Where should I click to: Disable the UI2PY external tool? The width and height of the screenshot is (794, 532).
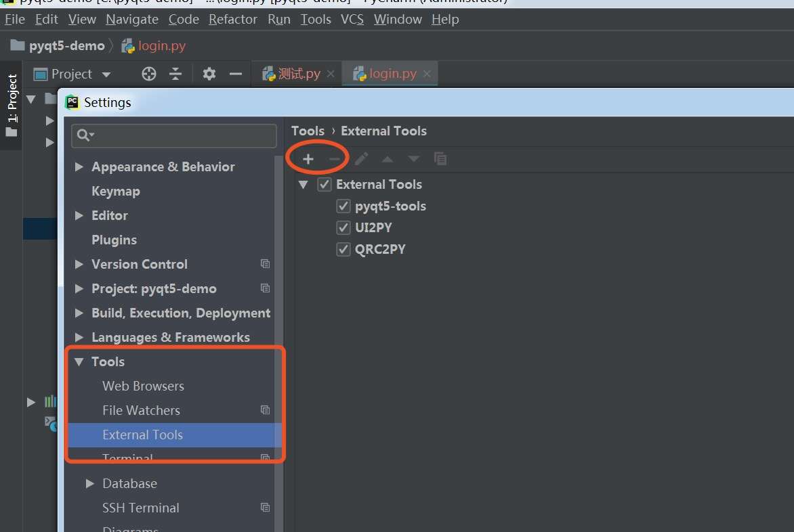[x=343, y=227]
